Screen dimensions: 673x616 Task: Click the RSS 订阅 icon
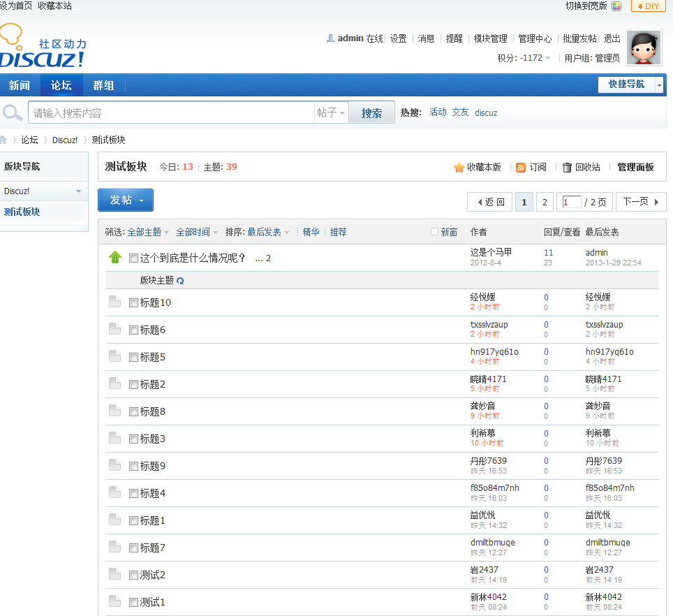pyautogui.click(x=521, y=168)
